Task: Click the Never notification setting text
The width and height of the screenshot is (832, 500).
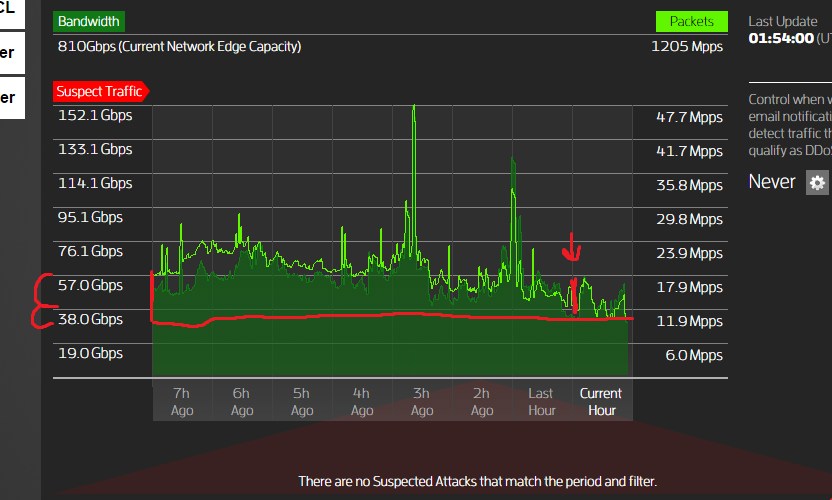Action: click(772, 182)
